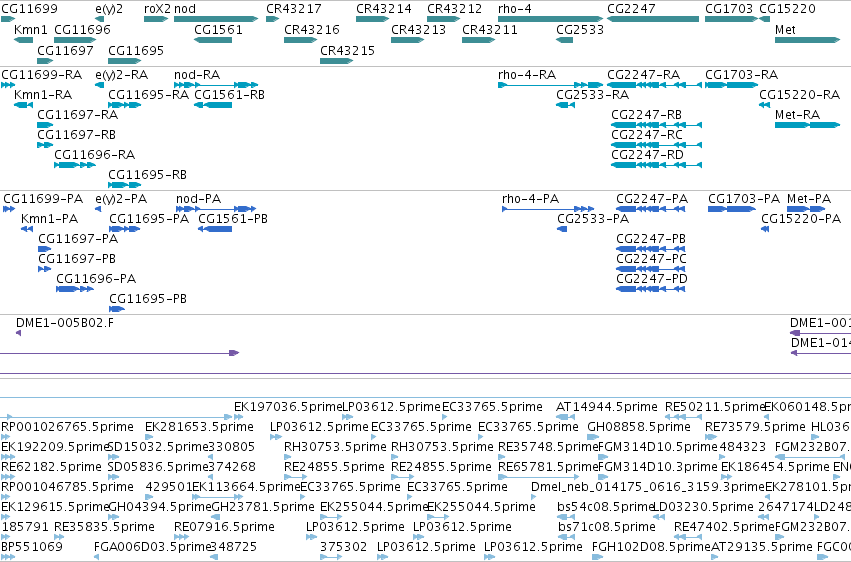Click the Met-PA protein label
Screen dimensions: 851x562
click(x=809, y=199)
